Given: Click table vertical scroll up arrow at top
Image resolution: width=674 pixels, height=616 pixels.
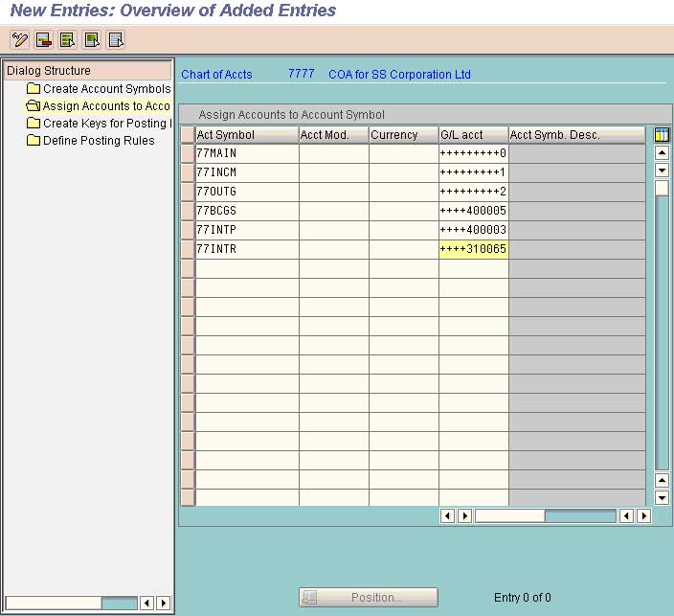Looking at the screenshot, I should pos(662,152).
